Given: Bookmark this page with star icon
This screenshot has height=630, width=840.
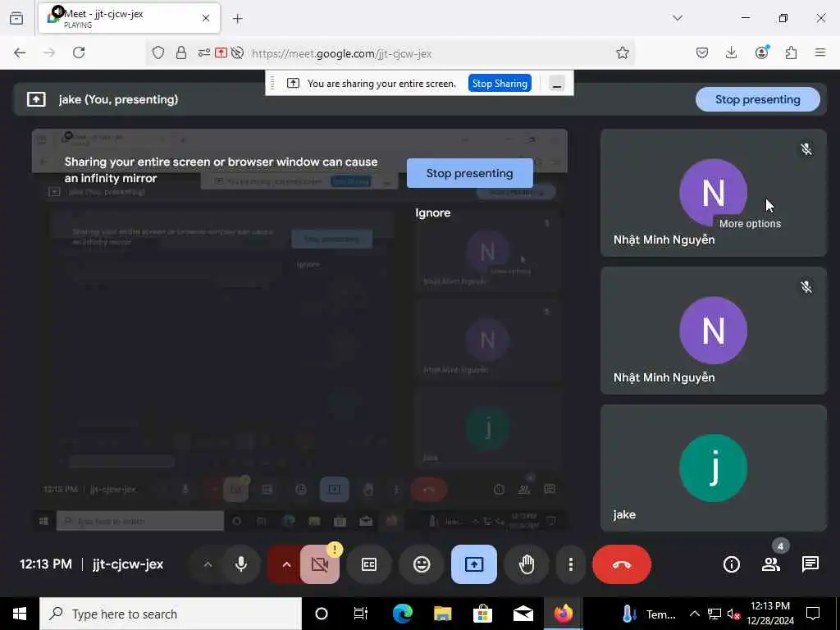Looking at the screenshot, I should coord(622,52).
